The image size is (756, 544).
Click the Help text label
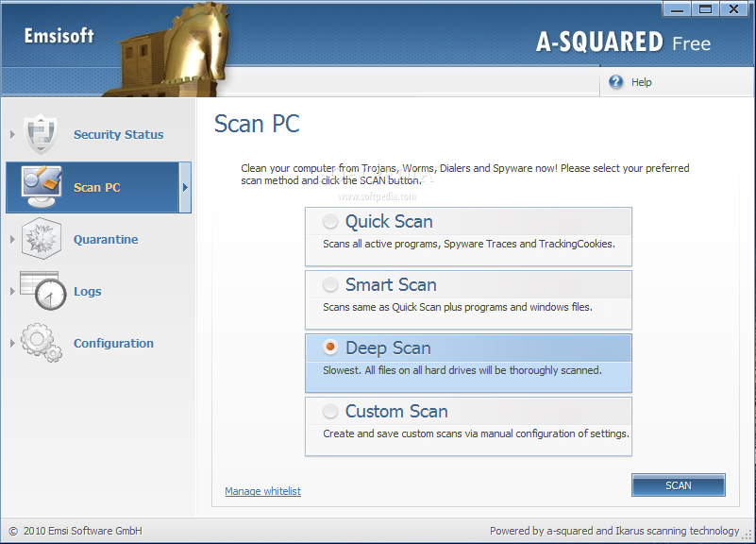[x=642, y=82]
